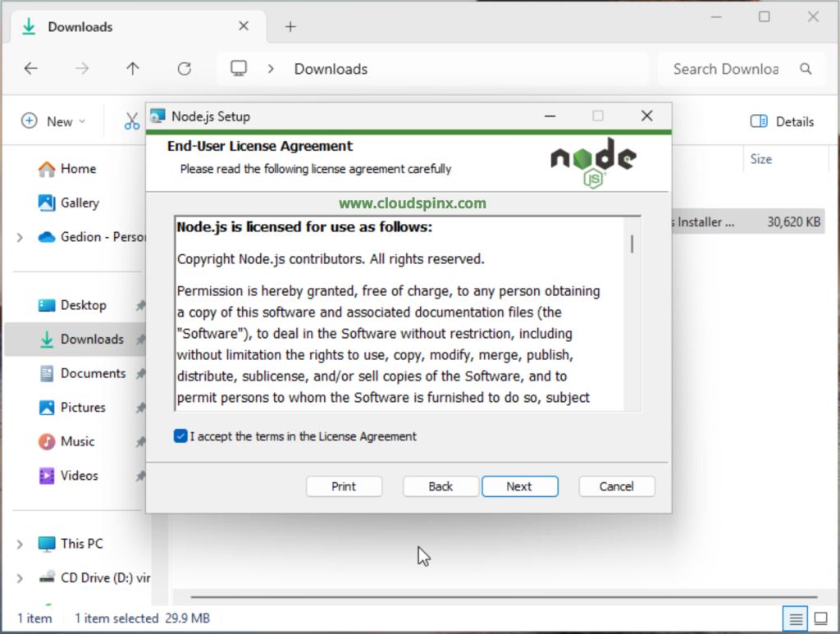Check the license agreement acceptance checkbox
This screenshot has width=840, height=634.
180,436
